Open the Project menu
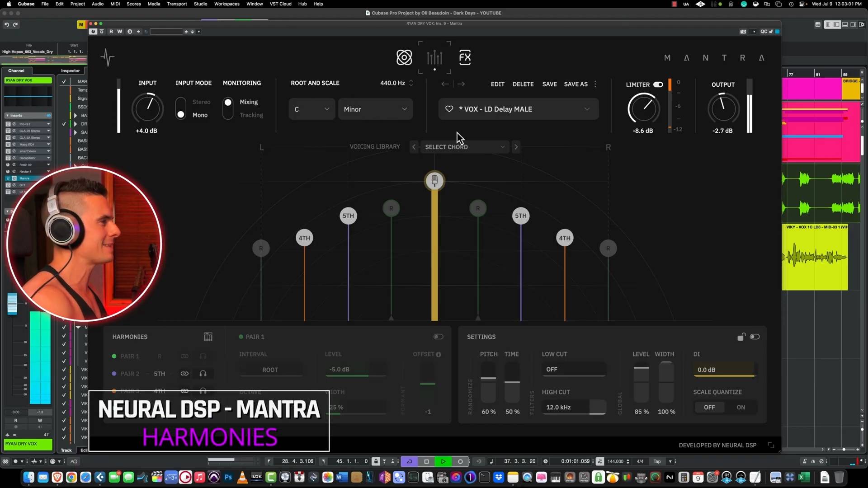Image resolution: width=868 pixels, height=488 pixels. pyautogui.click(x=77, y=4)
